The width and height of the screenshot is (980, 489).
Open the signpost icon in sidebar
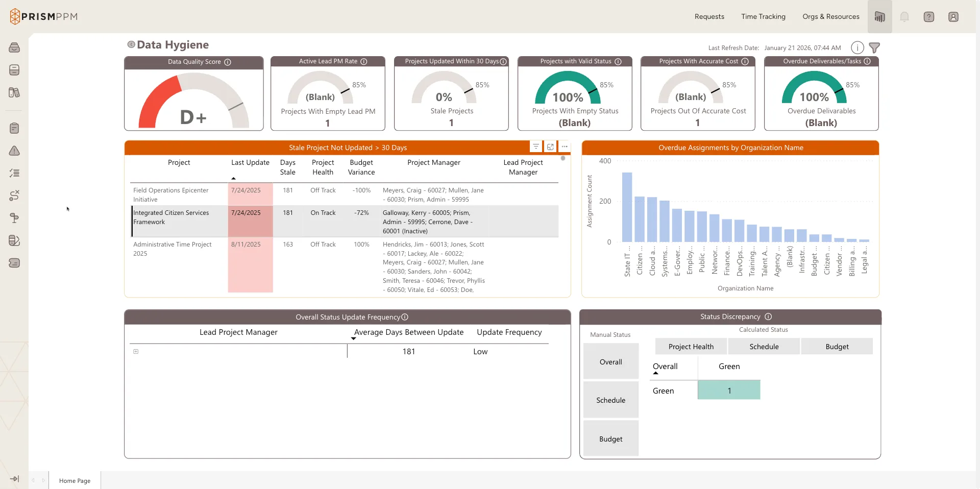tap(14, 218)
